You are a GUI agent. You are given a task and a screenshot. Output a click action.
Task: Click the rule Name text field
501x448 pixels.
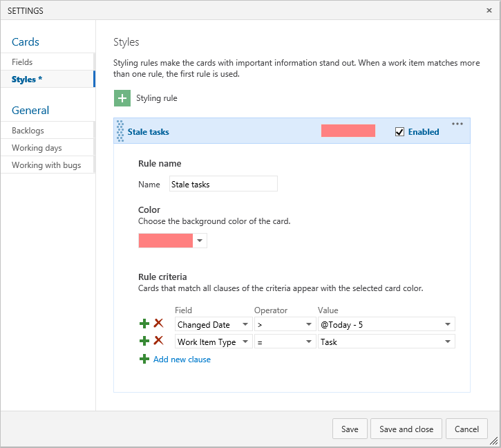223,184
